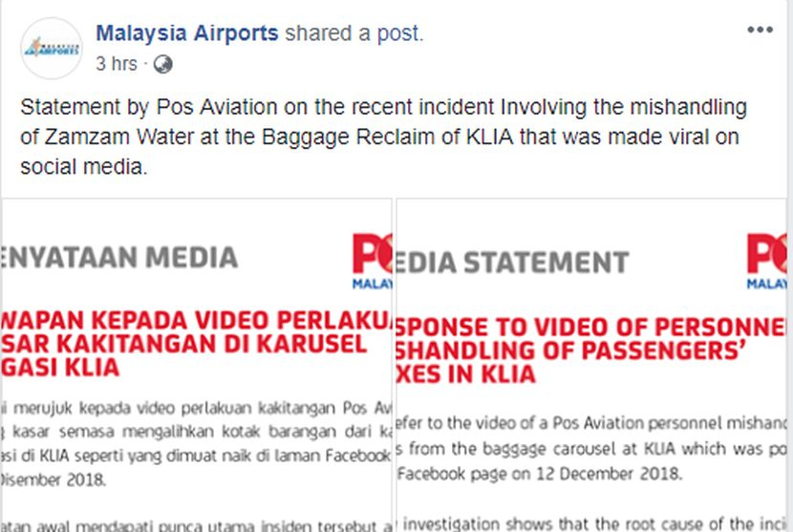Open the Pernyataan Media statement image

(x=196, y=365)
